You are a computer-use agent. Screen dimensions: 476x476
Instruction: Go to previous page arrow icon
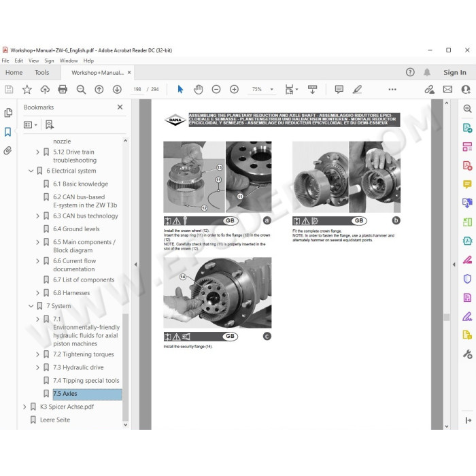pos(99,89)
